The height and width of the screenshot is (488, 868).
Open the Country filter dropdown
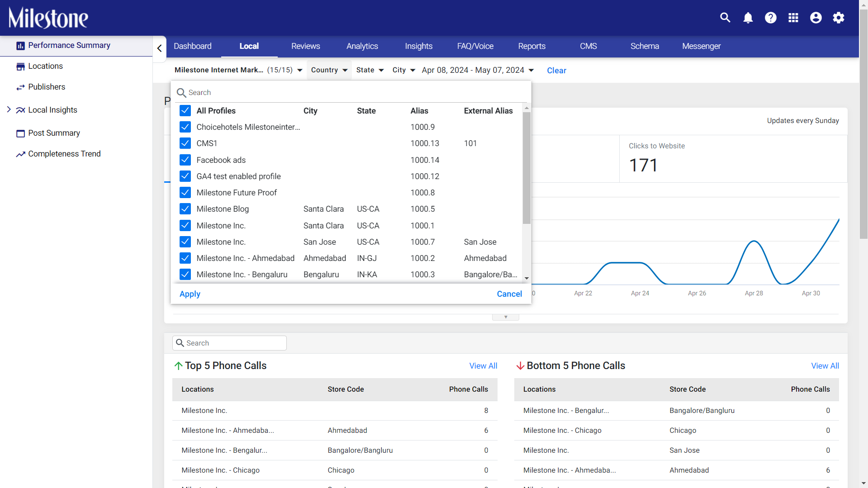[x=329, y=70]
